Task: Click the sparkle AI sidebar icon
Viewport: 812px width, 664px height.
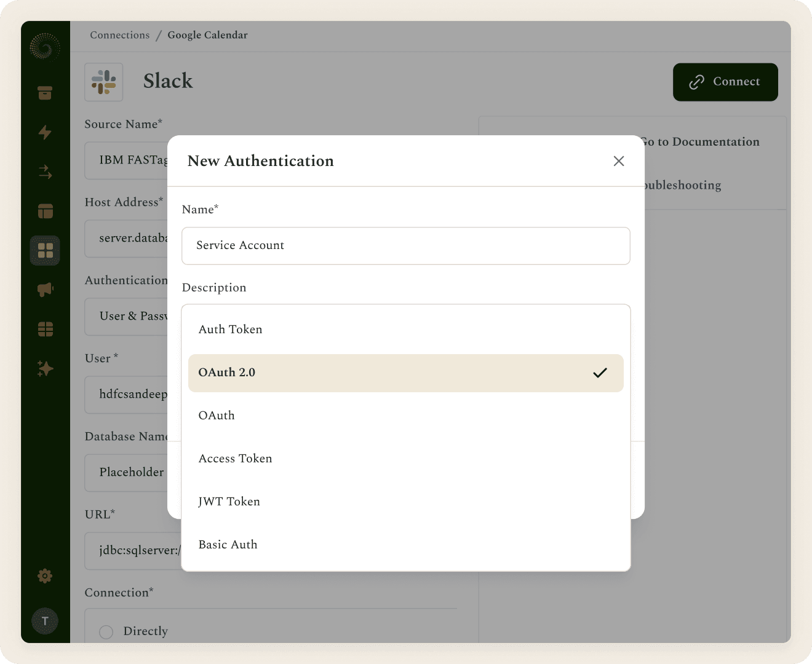Action: (45, 368)
